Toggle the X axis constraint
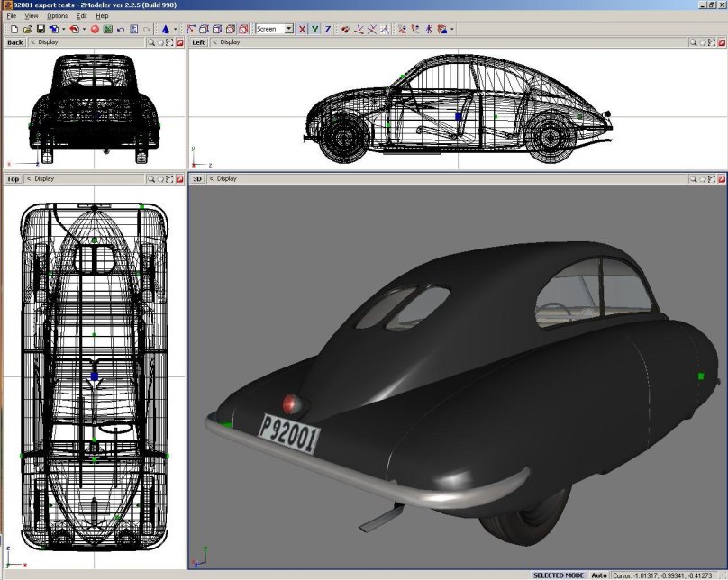Image resolution: width=728 pixels, height=580 pixels. pos(303,29)
